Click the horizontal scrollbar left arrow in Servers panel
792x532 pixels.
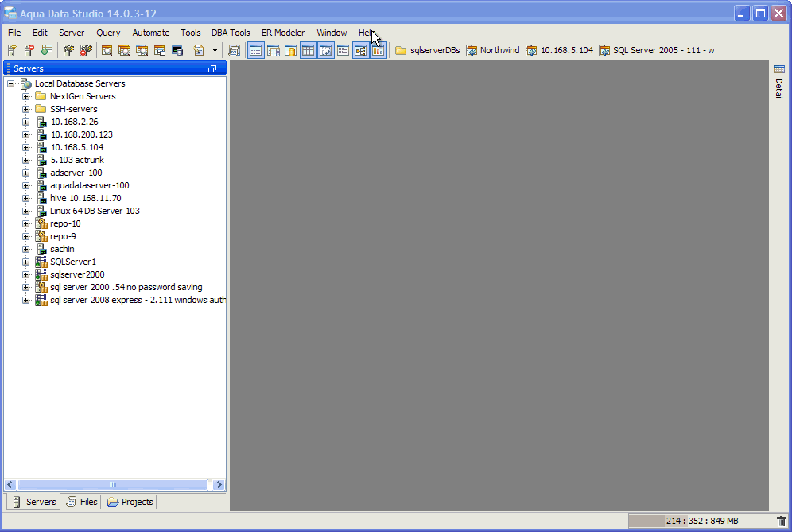(x=10, y=484)
